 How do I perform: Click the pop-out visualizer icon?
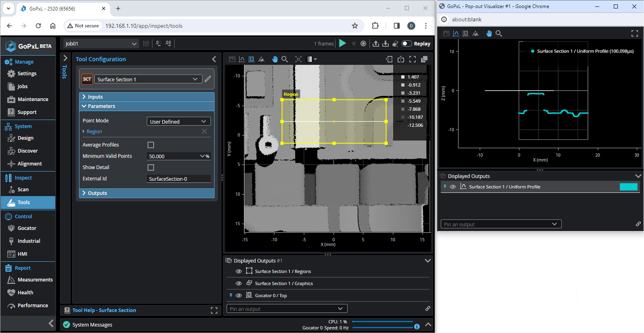(x=424, y=59)
